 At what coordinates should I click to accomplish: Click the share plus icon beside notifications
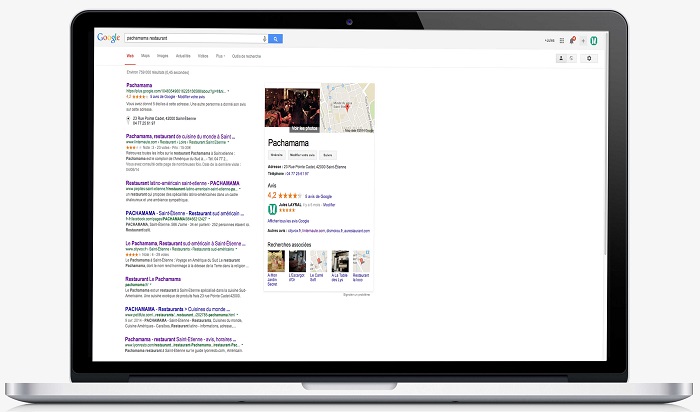[x=583, y=39]
